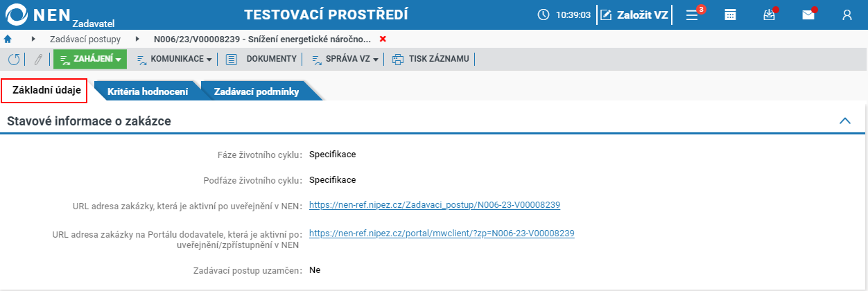
Task: Open the KOMUNIKACE dropdown menu
Action: [174, 60]
